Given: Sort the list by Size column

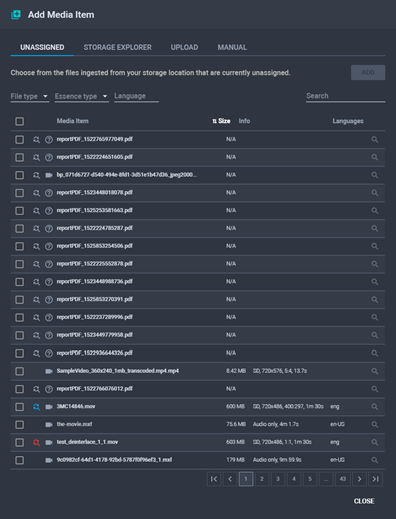Looking at the screenshot, I should [222, 121].
